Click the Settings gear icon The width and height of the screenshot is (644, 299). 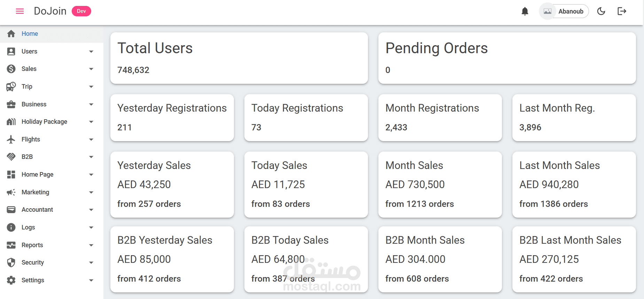(x=11, y=280)
